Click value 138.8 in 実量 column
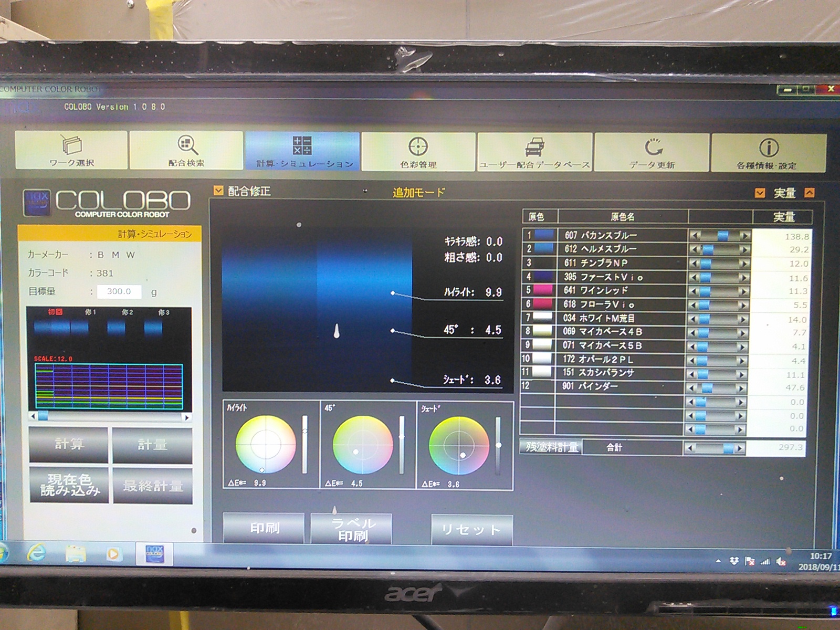This screenshot has width=840, height=630. (x=797, y=237)
